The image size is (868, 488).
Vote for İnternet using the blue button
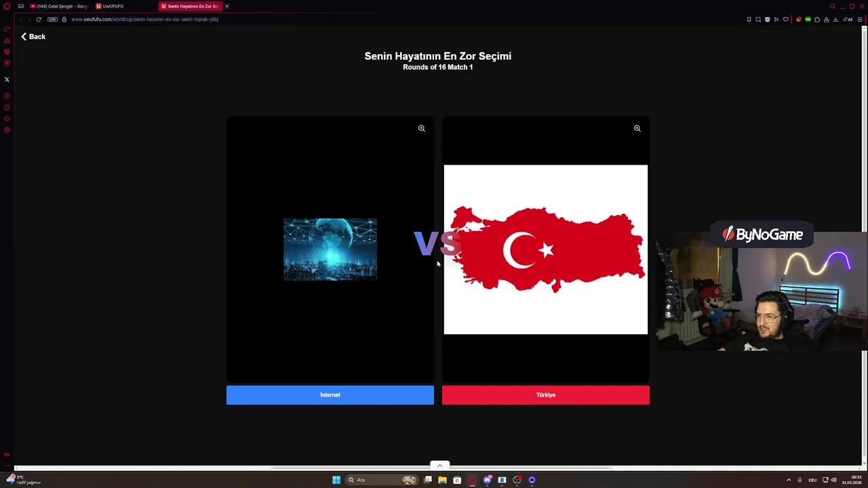(330, 395)
